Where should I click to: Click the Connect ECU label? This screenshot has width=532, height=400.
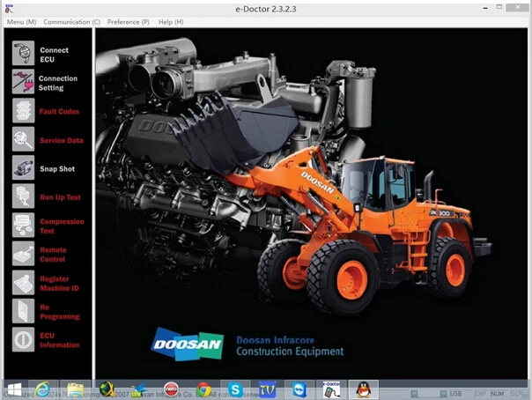coord(54,55)
